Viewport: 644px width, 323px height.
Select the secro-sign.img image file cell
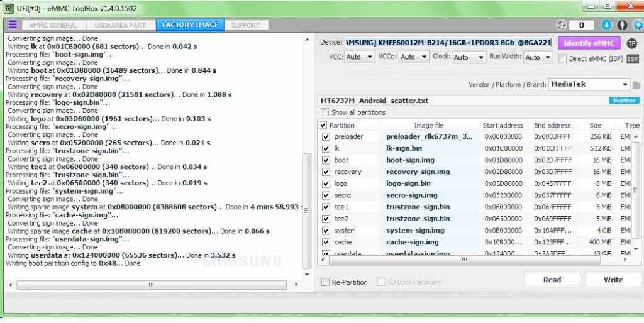(429, 195)
